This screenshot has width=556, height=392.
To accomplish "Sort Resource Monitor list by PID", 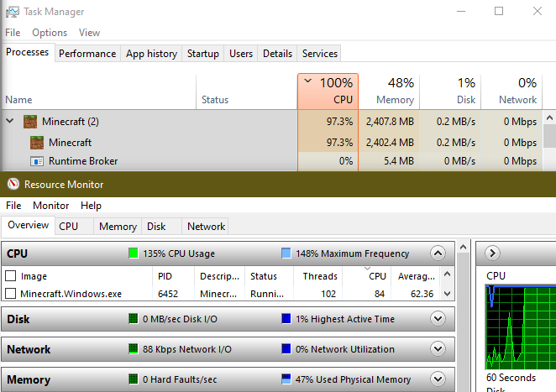I will (x=173, y=276).
